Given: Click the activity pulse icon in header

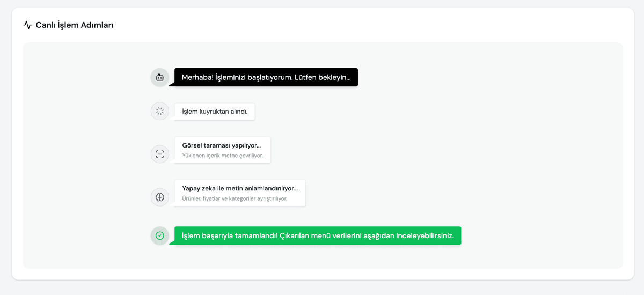Looking at the screenshot, I should (27, 25).
